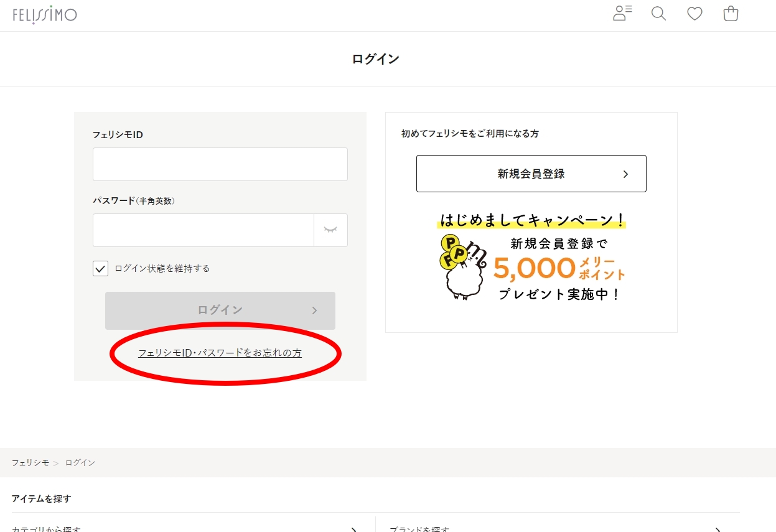The image size is (776, 532).
Task: Focus the パスワード input field
Action: (203, 230)
